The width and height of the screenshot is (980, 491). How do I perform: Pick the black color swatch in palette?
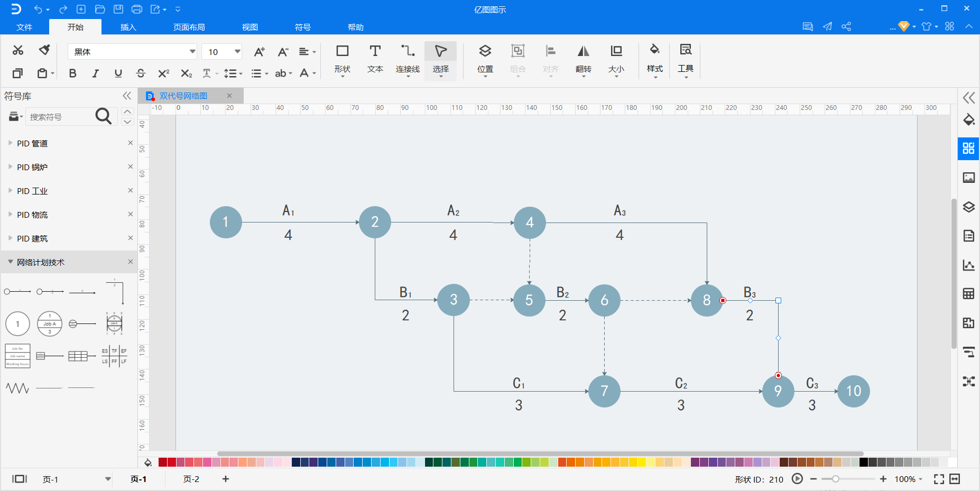click(864, 462)
